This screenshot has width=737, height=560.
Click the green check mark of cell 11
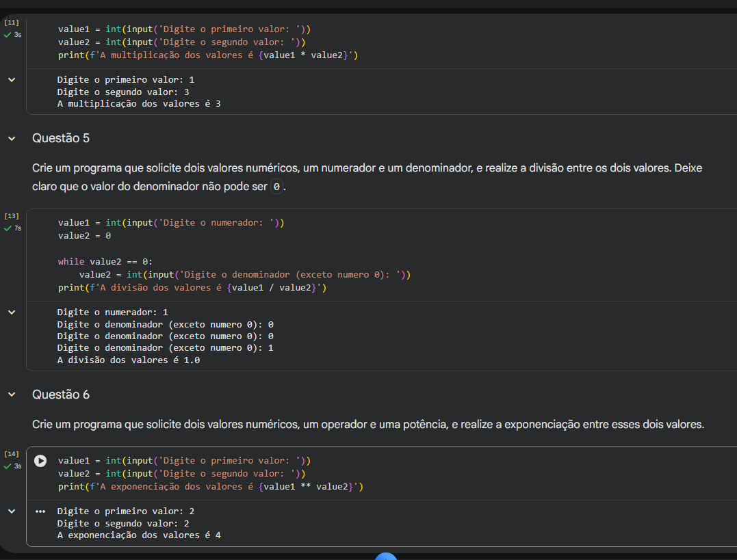point(8,35)
